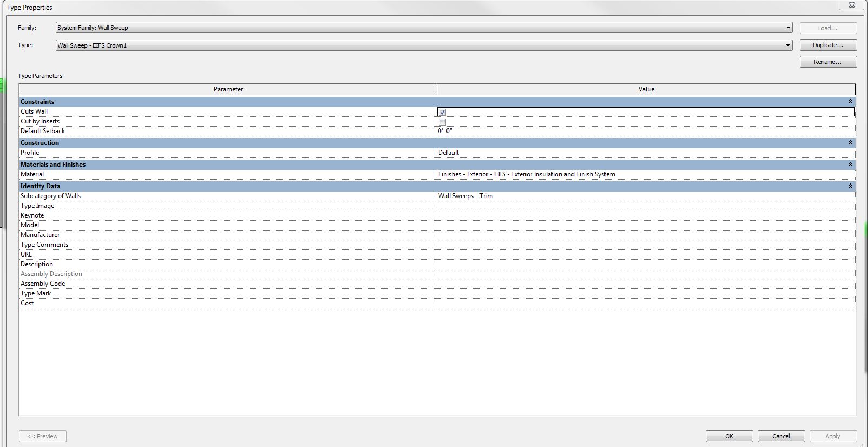The image size is (868, 447).
Task: Click the Identity Data group header
Action: tap(437, 186)
